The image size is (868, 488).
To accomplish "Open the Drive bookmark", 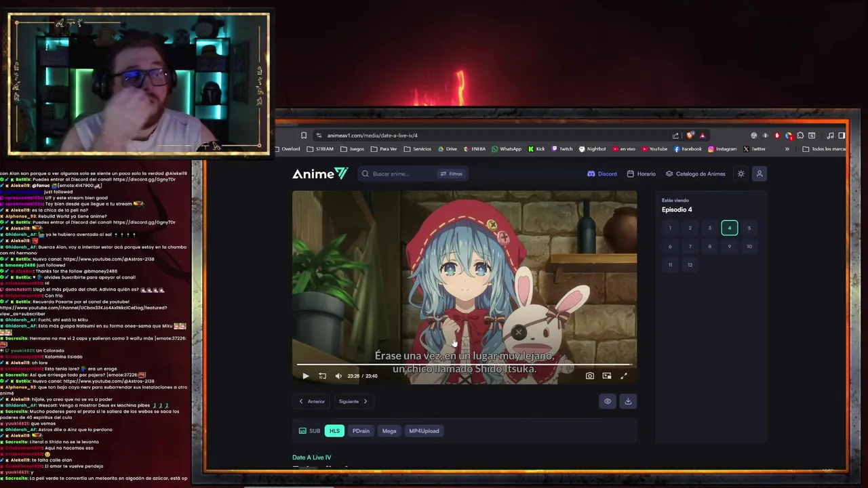I will [x=448, y=149].
